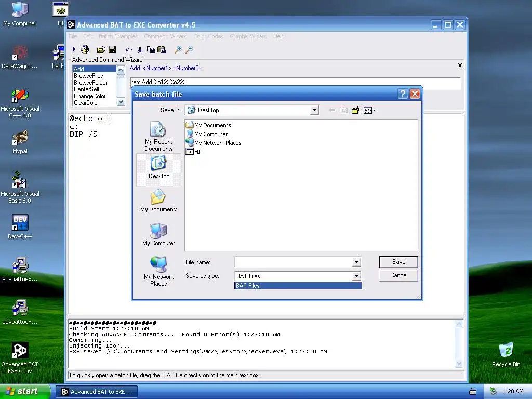Click the Zoom out magnifier icon
Viewport: 532px width, 399px height.
(x=189, y=50)
